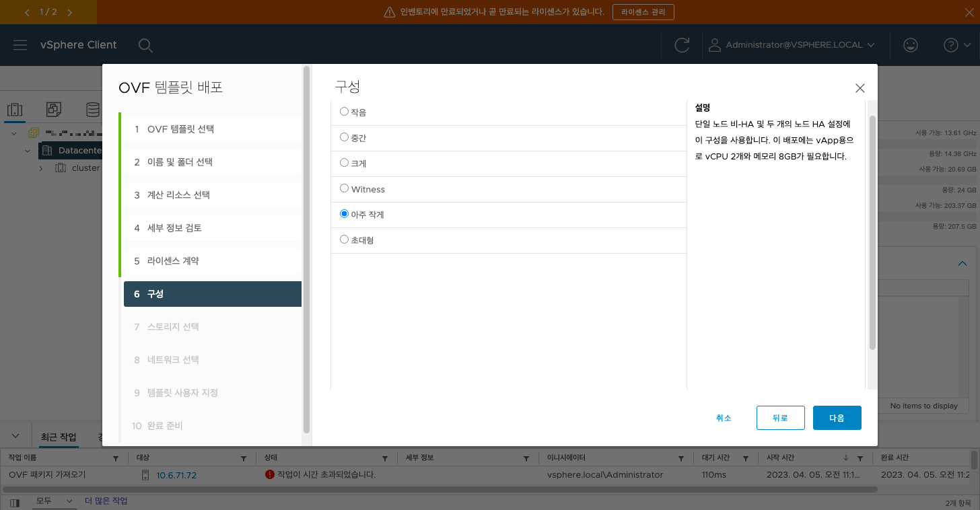This screenshot has height=510, width=980.
Task: Switch to Hosts and Clusters view icon
Action: [15, 109]
